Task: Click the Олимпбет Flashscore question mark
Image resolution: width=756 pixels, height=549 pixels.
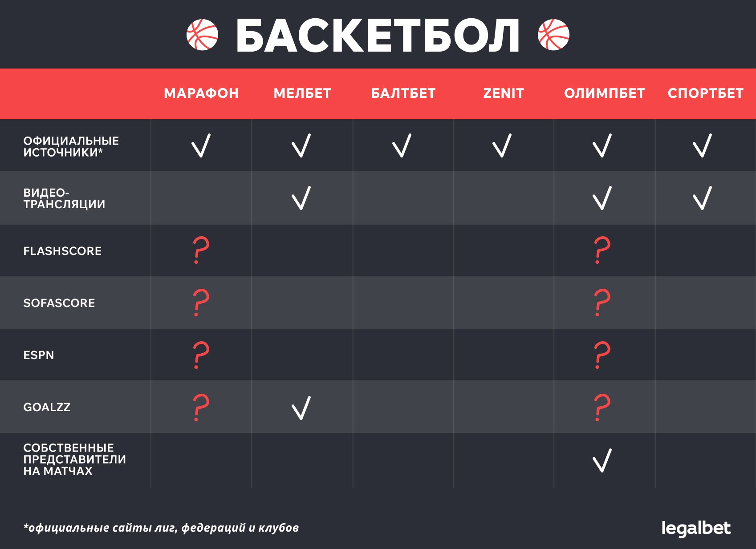Action: click(x=602, y=250)
